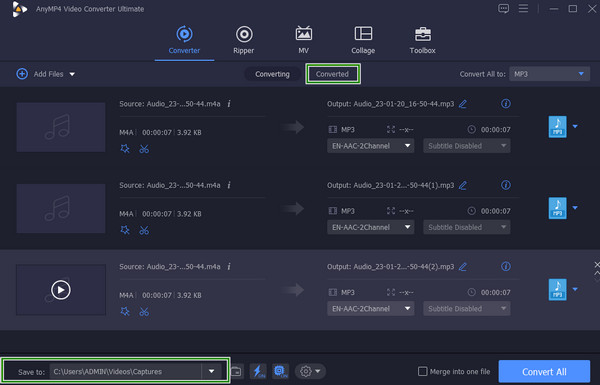600x385 pixels.
Task: Open the Toolbox tab
Action: click(x=422, y=40)
